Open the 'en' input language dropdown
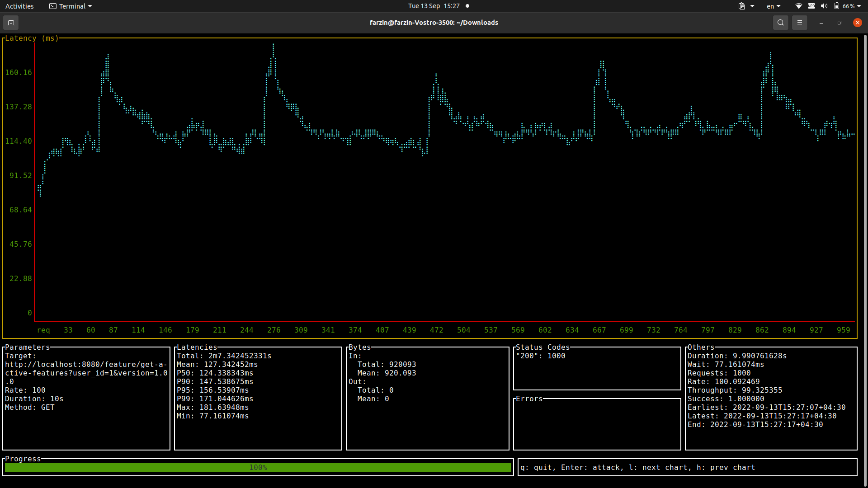Screen dimensions: 868x488 click(774, 6)
